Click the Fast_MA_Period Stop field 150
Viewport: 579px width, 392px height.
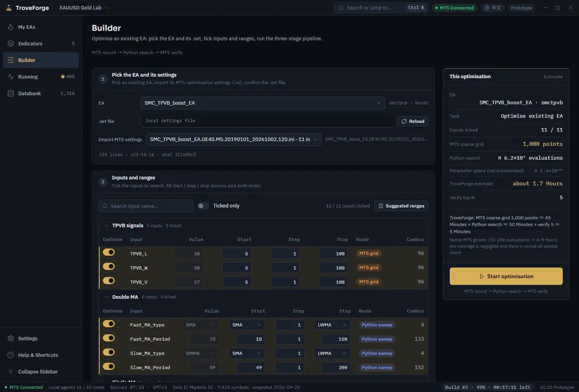336,339
